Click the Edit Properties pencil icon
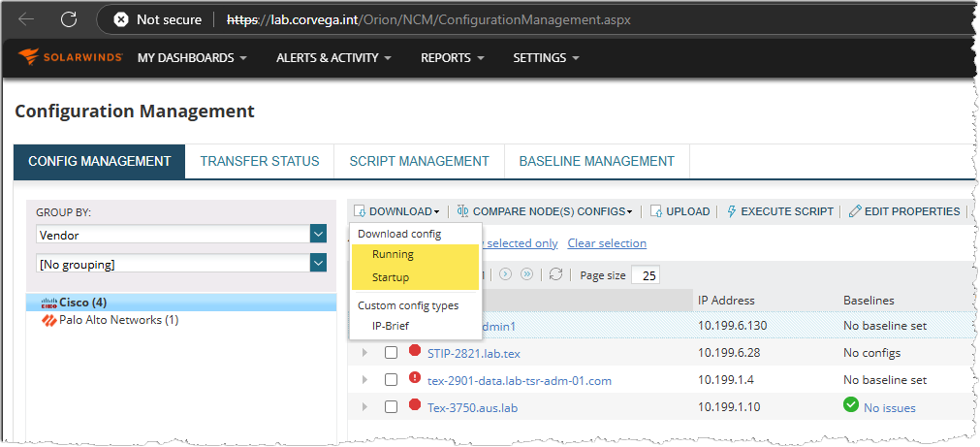This screenshot has width=980, height=447. click(x=855, y=211)
